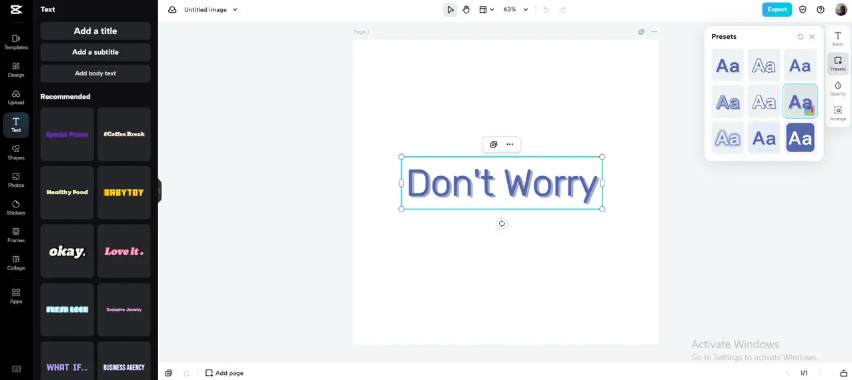Choose the BUSINESS AGENCY text template
Screen dimensions: 852x380
[124, 361]
